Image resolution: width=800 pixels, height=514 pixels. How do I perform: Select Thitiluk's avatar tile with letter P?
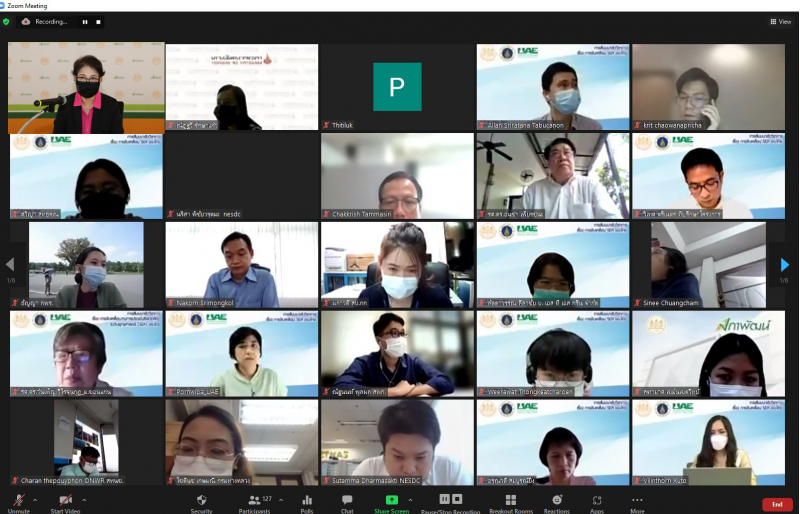click(x=397, y=87)
